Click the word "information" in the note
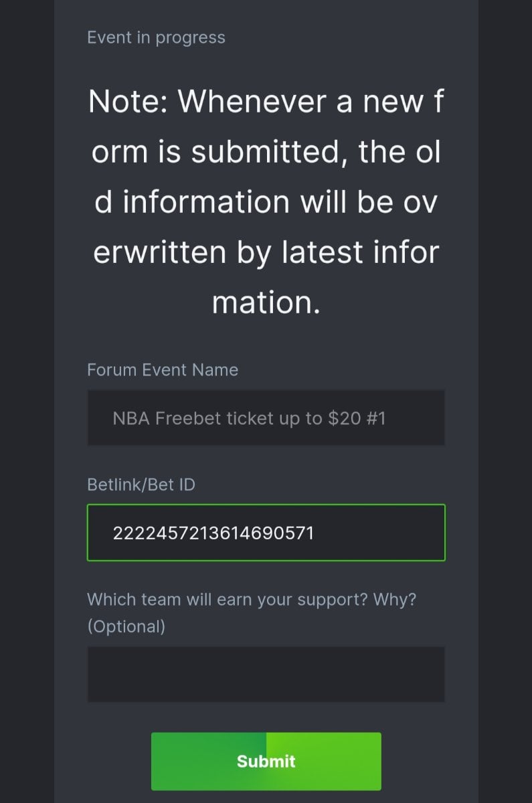 191,202
